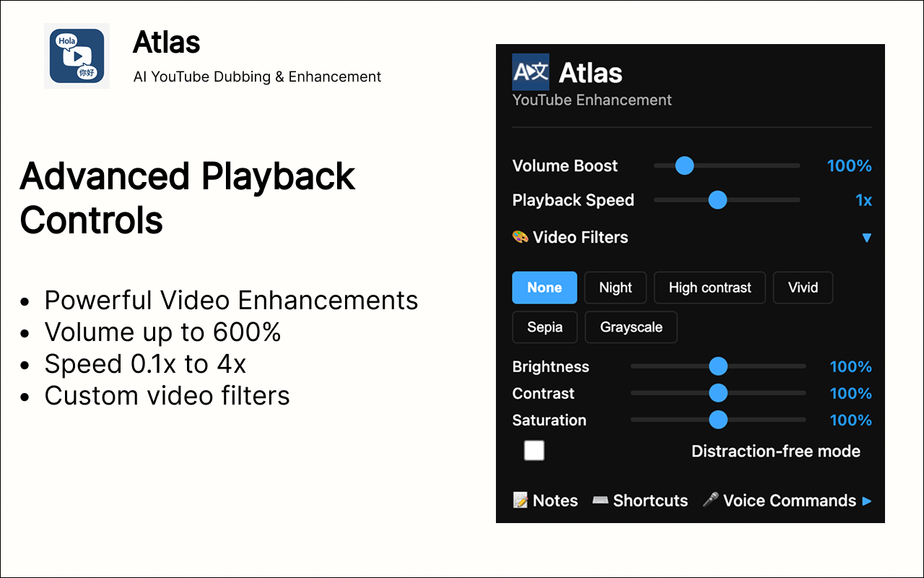Click the palette icon next to Video Filters

520,237
